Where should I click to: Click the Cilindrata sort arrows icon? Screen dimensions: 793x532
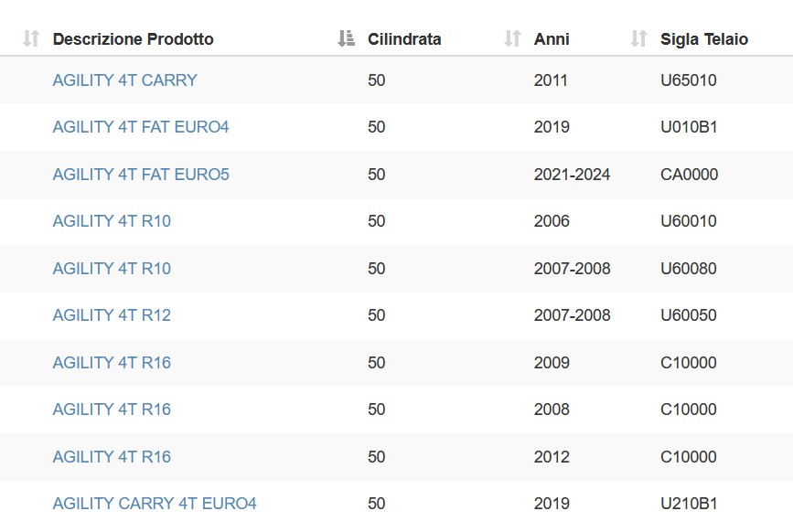[347, 38]
